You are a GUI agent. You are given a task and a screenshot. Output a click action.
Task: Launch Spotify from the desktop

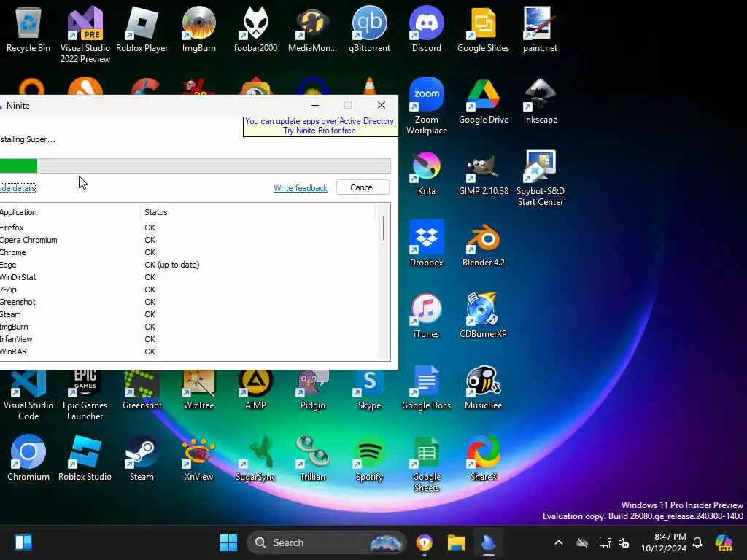[369, 458]
